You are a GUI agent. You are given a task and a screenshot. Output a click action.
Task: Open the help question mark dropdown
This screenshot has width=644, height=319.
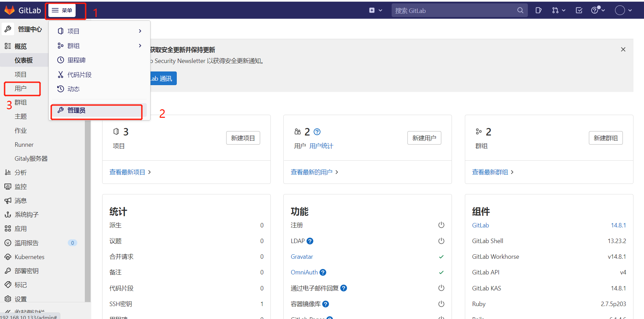pos(598,10)
